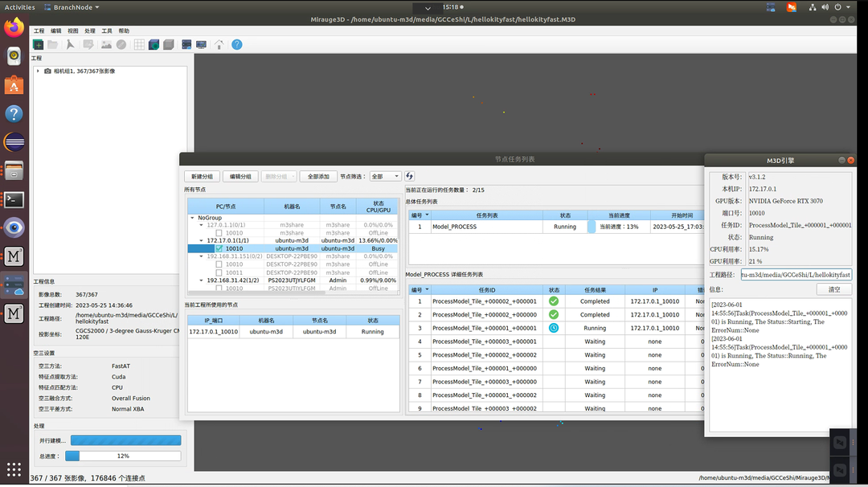Open the 工具 menu
Viewport: 868px width, 487px height.
(106, 31)
